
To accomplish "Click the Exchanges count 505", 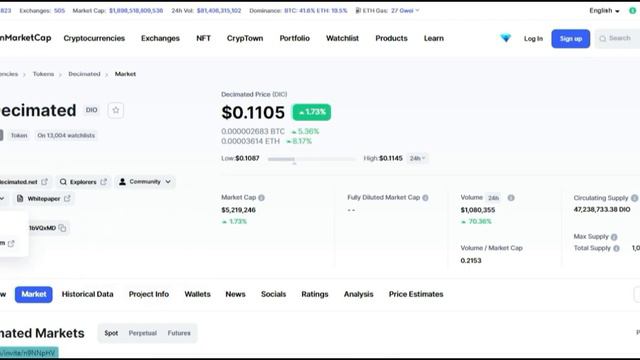I will (x=59, y=11).
